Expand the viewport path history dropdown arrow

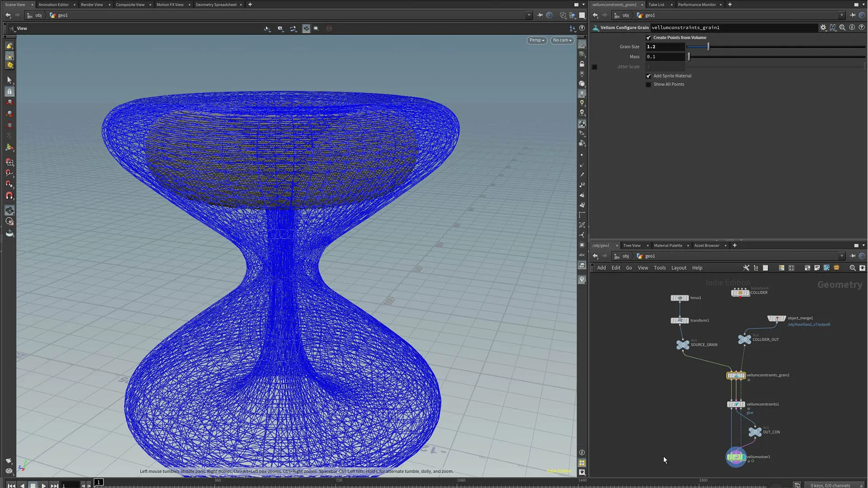529,15
